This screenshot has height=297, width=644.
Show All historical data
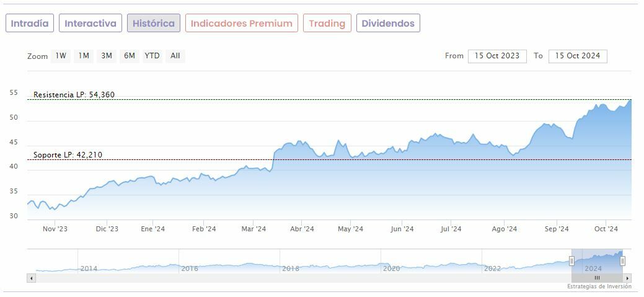click(175, 56)
